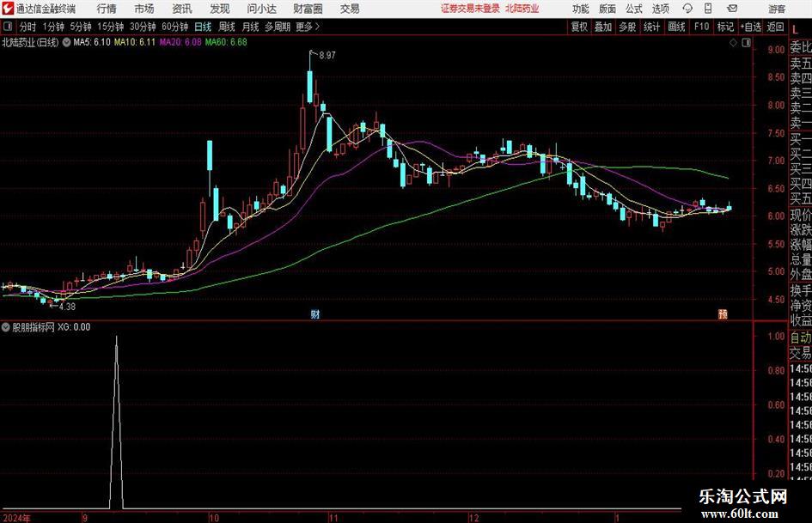This screenshot has width=812, height=523.
Task: Open the 市场 menu
Action: (x=144, y=9)
